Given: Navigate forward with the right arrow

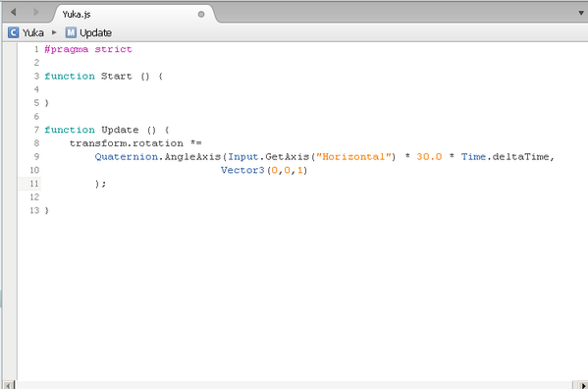Looking at the screenshot, I should 35,12.
